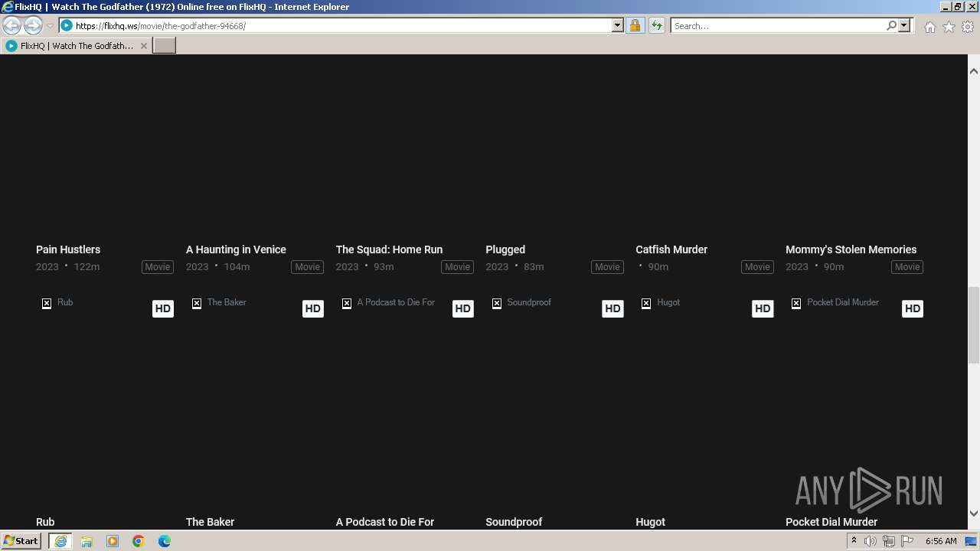Click the flixhq.ws address bar
The width and height of the screenshot is (980, 551).
(341, 25)
